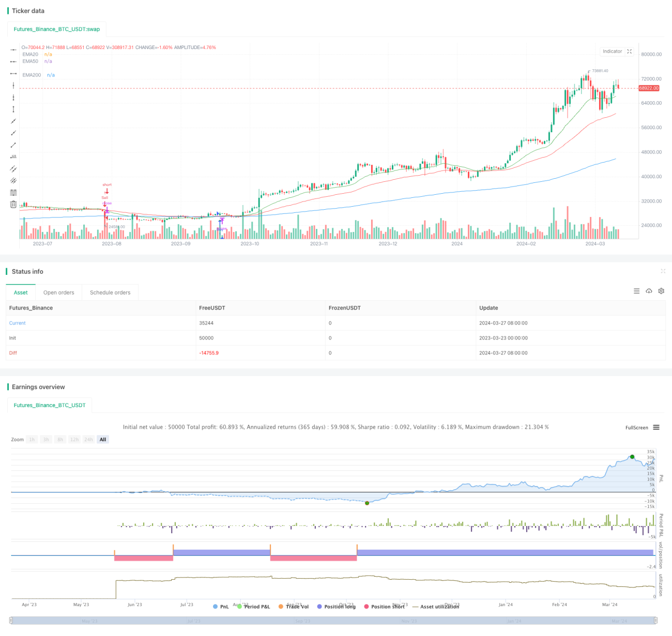
Task: Select the All zoom range button
Action: (x=103, y=440)
